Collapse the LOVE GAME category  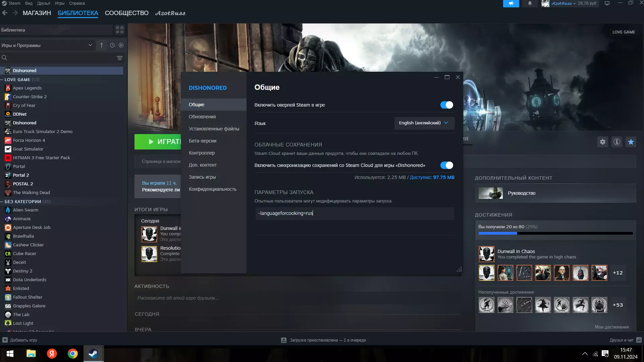(2, 80)
